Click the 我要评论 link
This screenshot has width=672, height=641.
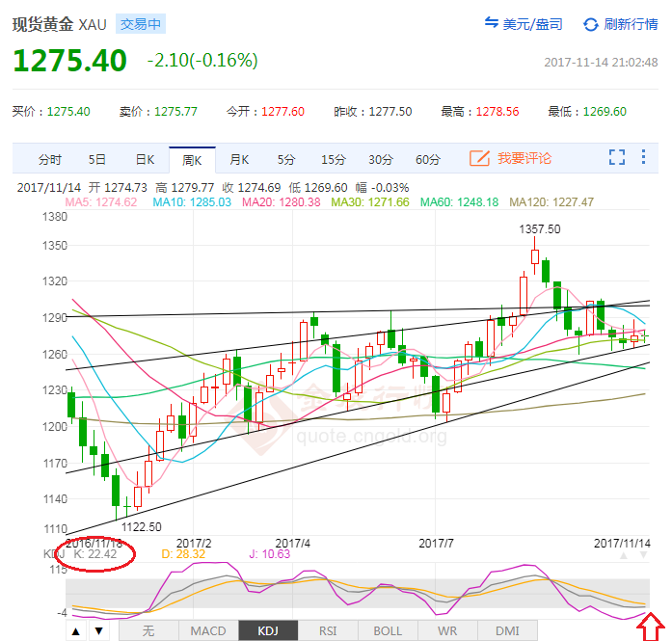pyautogui.click(x=524, y=158)
